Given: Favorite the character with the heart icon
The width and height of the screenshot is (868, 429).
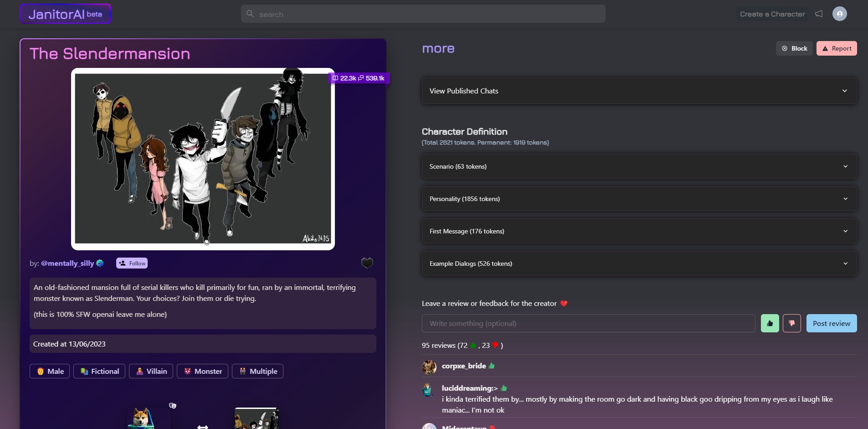Looking at the screenshot, I should 367,263.
